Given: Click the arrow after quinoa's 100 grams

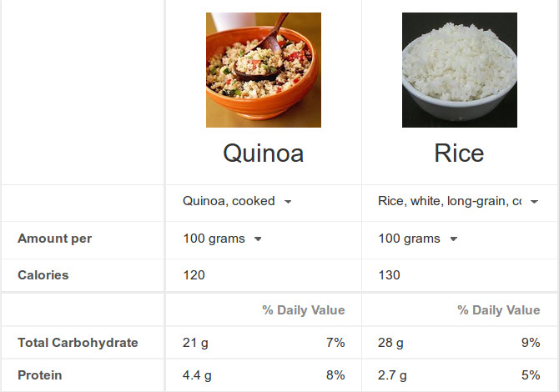Looking at the screenshot, I should [x=258, y=239].
